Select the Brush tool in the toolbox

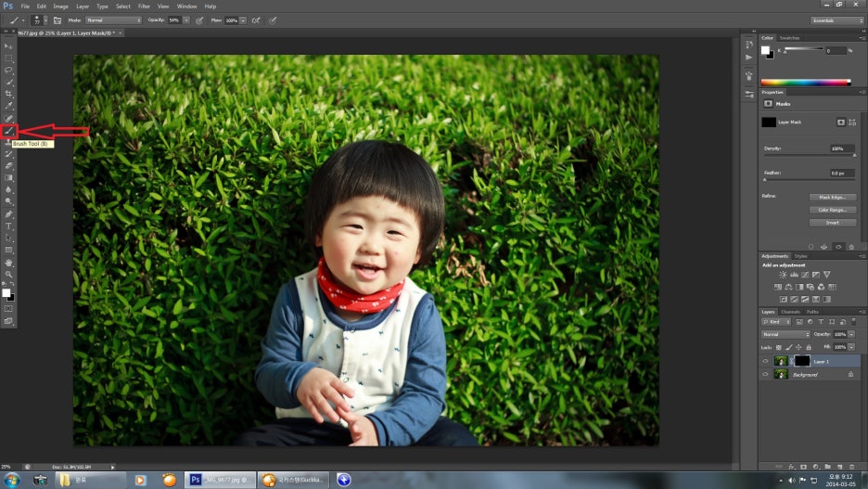coord(8,131)
